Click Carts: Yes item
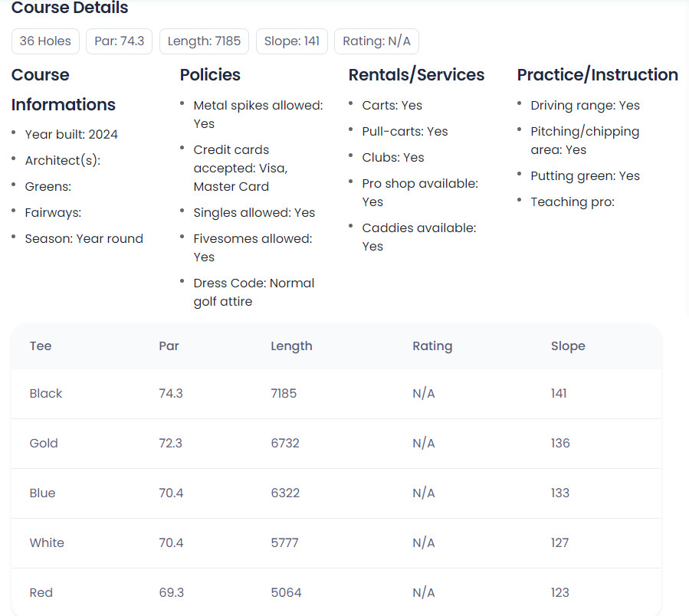This screenshot has width=689, height=616. (x=392, y=106)
